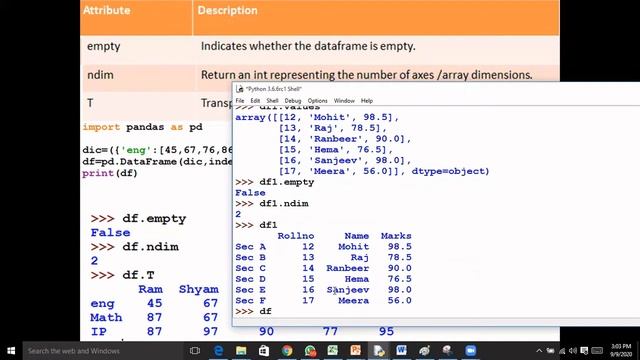This screenshot has height=360, width=640.
Task: Click 'import pandas as pd' on the slide
Action: (x=142, y=127)
